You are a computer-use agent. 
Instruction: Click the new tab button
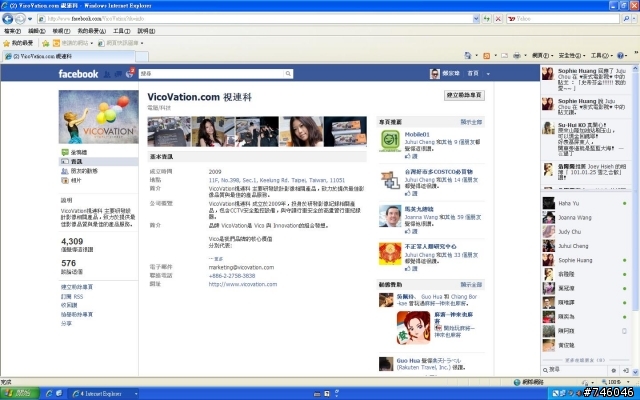[142, 56]
